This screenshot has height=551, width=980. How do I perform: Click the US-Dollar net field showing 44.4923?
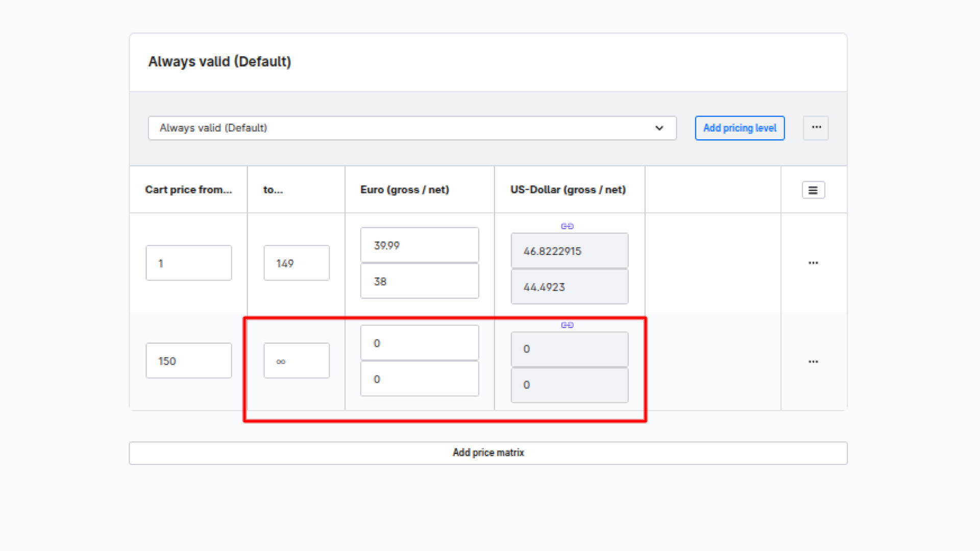tap(570, 287)
